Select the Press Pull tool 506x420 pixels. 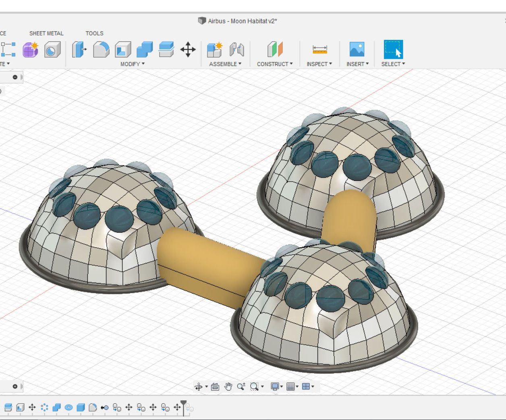point(79,50)
